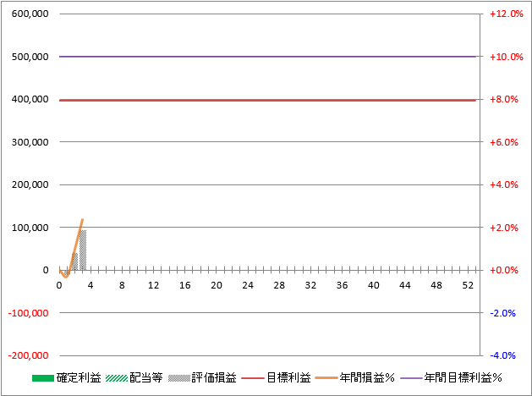
Task: Select the 目標利益 legend label
Action: pos(288,377)
